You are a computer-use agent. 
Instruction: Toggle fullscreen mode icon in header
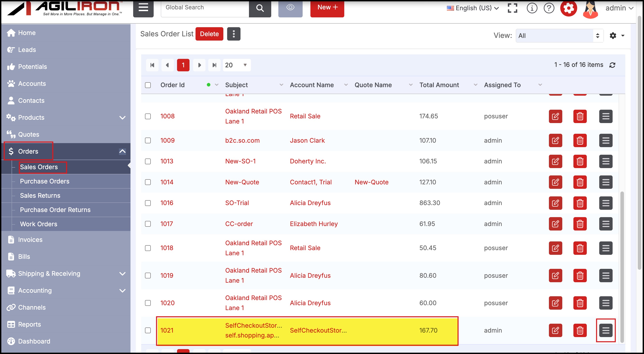pyautogui.click(x=512, y=8)
